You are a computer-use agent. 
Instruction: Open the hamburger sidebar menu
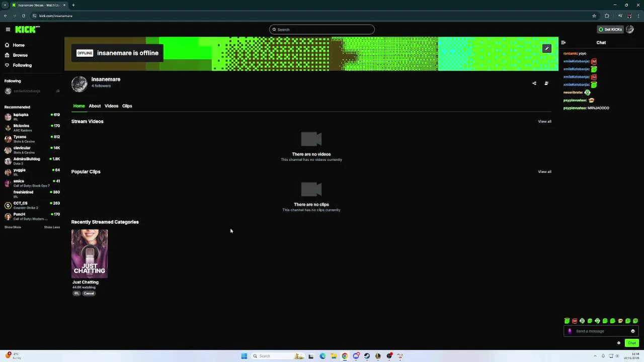[x=8, y=30]
